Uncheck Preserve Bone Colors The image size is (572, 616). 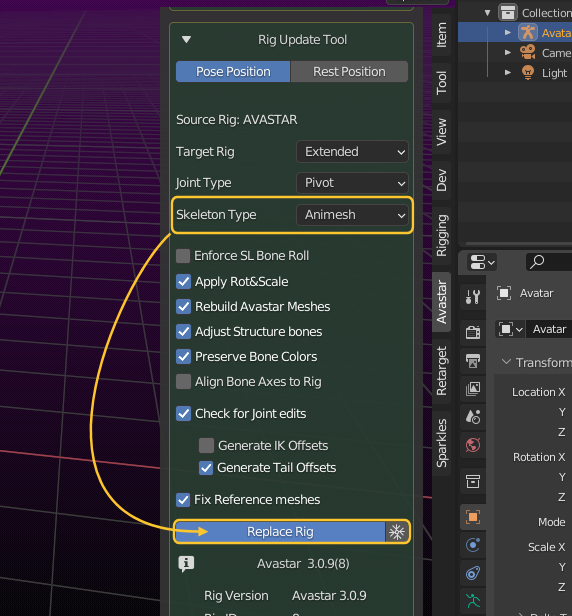tap(183, 357)
